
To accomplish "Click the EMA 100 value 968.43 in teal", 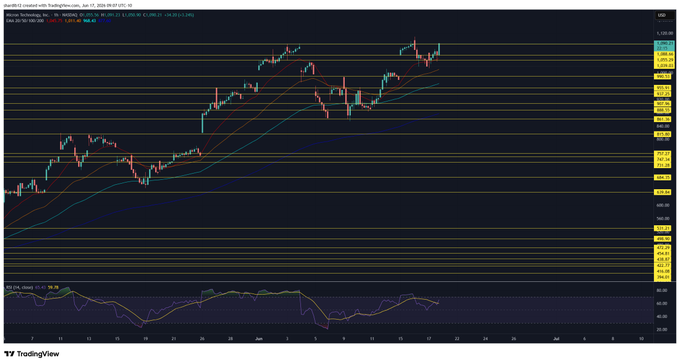I will (x=89, y=21).
